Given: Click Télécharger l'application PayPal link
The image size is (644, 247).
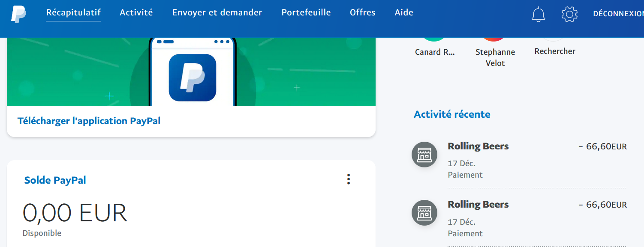Looking at the screenshot, I should pyautogui.click(x=89, y=121).
